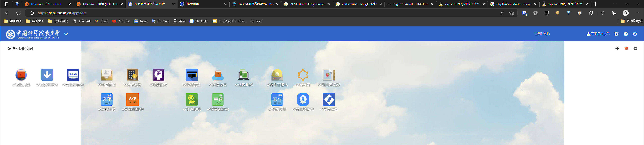Switch to the Base64 在线编码解码 tab

click(x=255, y=4)
